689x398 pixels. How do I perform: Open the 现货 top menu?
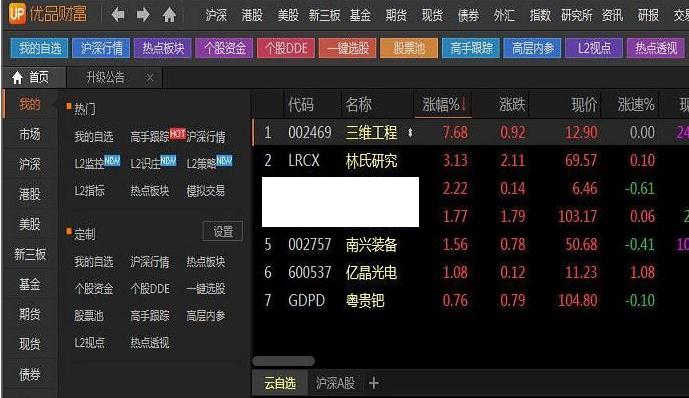[432, 15]
